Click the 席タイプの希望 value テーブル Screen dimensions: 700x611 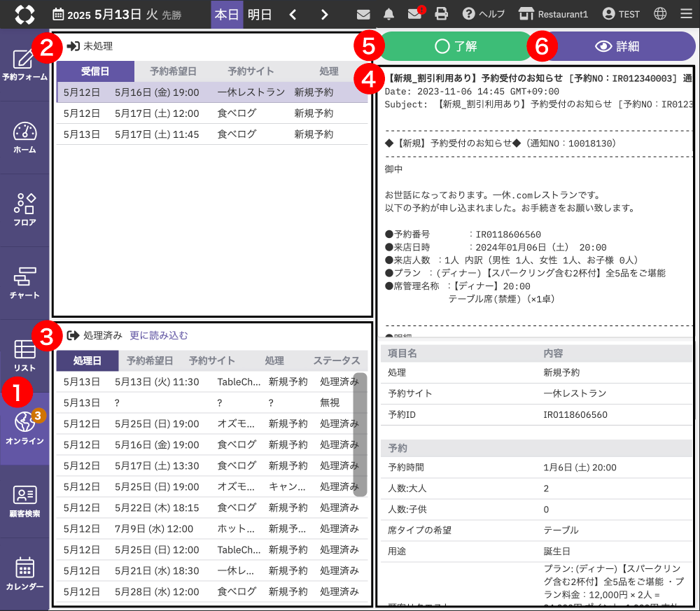pos(561,531)
